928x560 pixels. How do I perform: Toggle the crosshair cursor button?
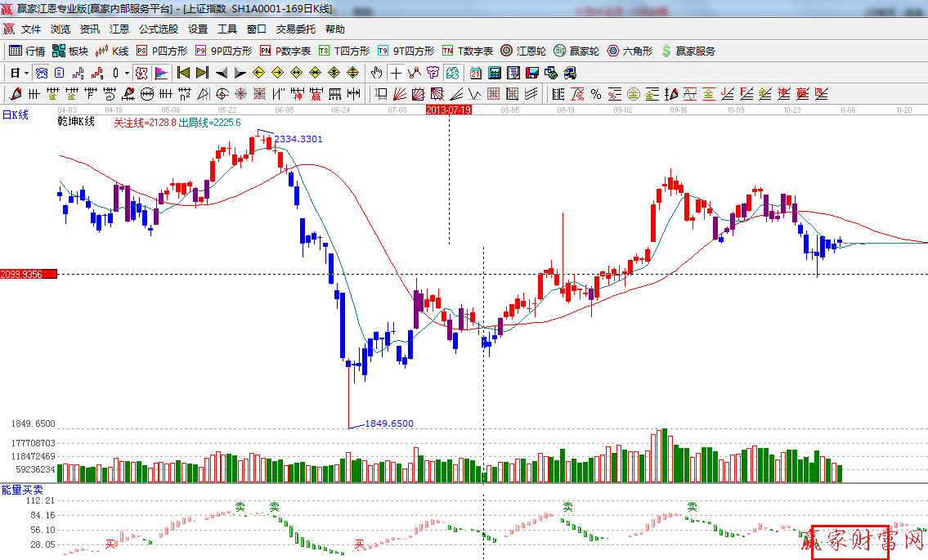coord(396,73)
